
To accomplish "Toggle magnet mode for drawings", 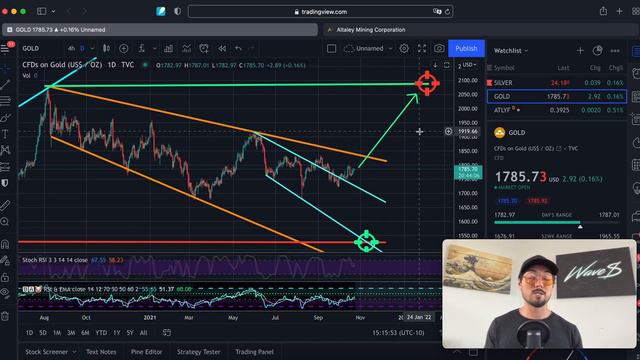I will pyautogui.click(x=5, y=244).
